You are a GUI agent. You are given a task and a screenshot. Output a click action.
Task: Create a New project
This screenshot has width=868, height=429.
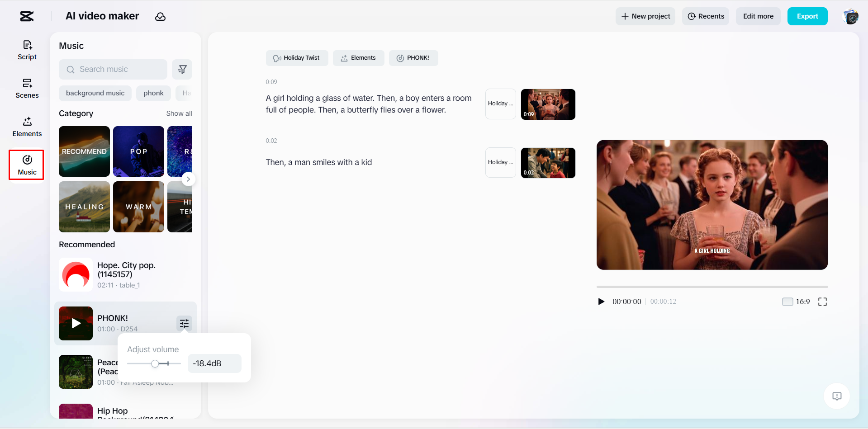[x=645, y=16]
